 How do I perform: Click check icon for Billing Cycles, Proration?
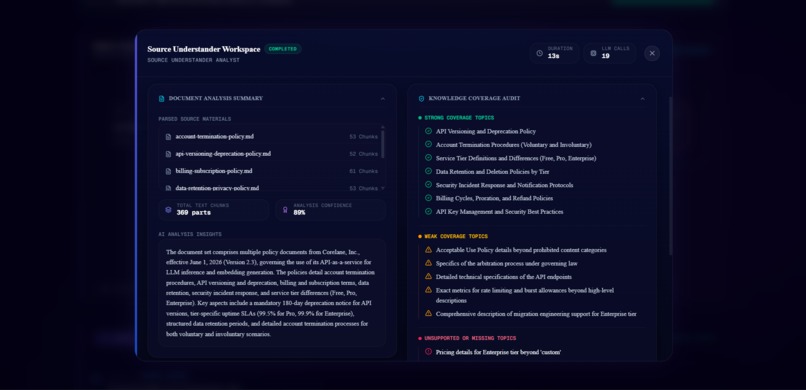[x=428, y=198]
